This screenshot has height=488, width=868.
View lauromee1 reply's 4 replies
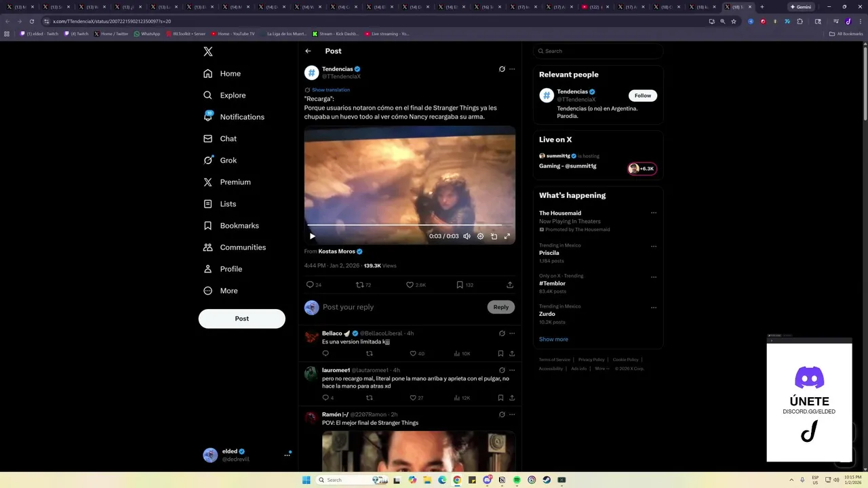pos(328,398)
